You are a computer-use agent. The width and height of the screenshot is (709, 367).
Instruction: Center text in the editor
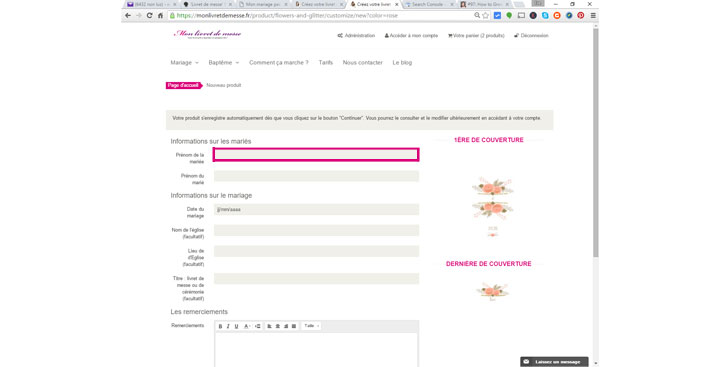coord(278,326)
